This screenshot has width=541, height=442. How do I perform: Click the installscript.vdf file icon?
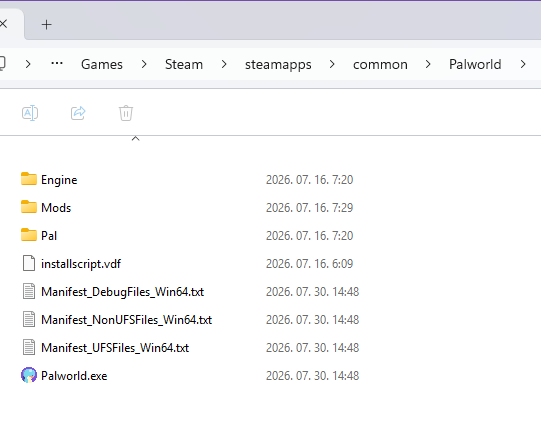click(29, 263)
